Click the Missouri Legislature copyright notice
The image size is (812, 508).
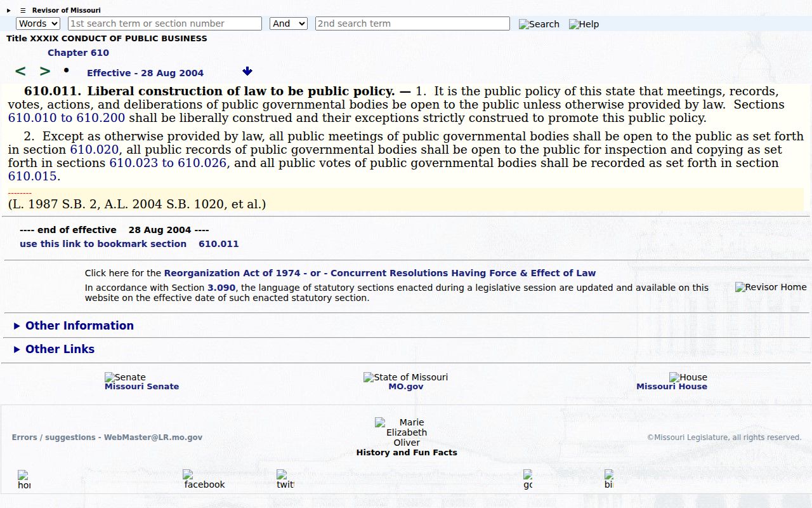click(724, 438)
